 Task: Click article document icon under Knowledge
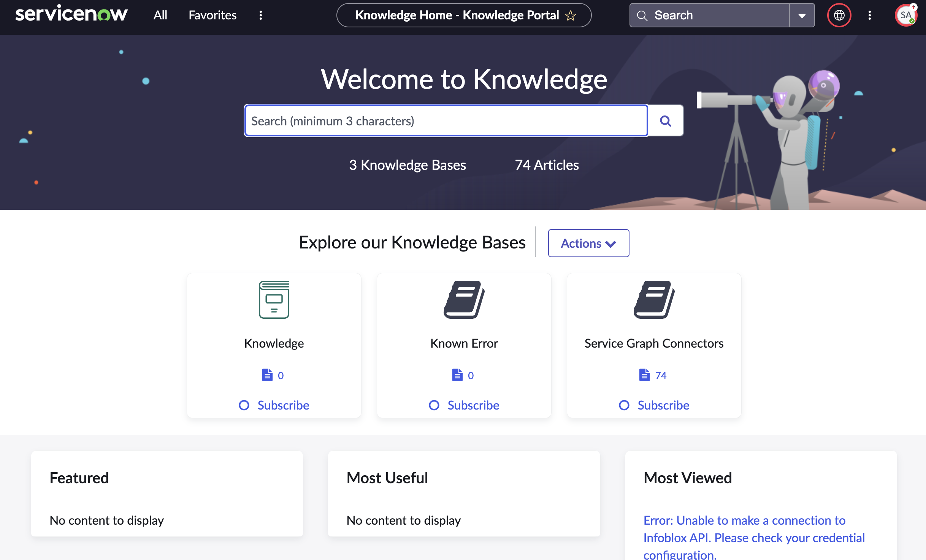coord(267,375)
